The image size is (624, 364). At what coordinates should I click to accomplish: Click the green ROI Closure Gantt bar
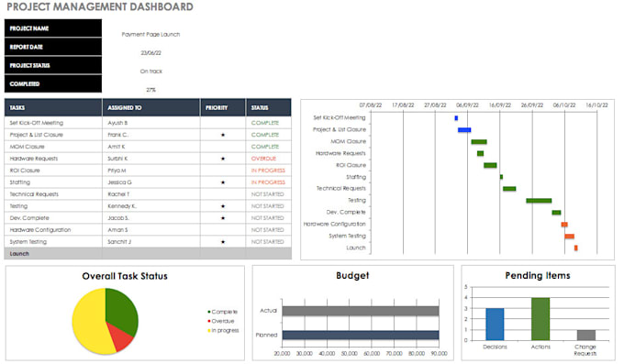[x=490, y=165]
